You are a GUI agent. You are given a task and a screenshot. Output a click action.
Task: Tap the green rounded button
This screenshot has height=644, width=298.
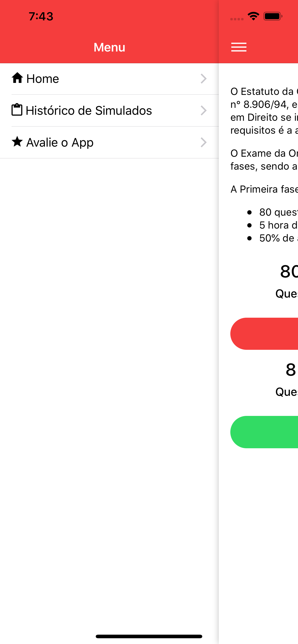click(x=264, y=432)
